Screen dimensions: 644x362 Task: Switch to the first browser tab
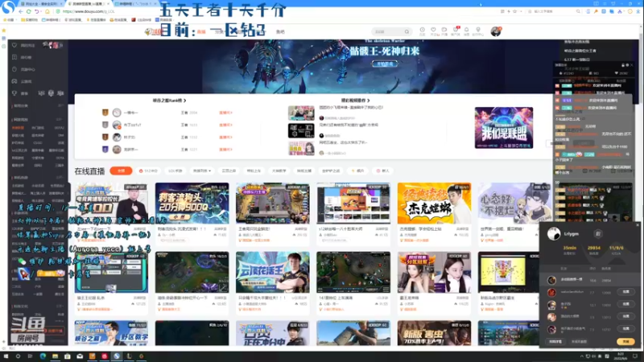(40, 4)
